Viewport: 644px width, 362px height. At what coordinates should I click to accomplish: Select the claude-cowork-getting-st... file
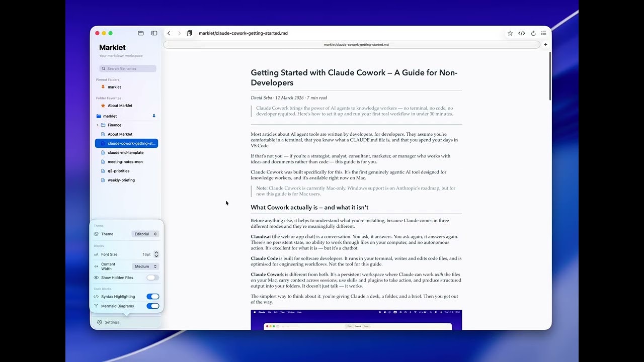pos(126,143)
